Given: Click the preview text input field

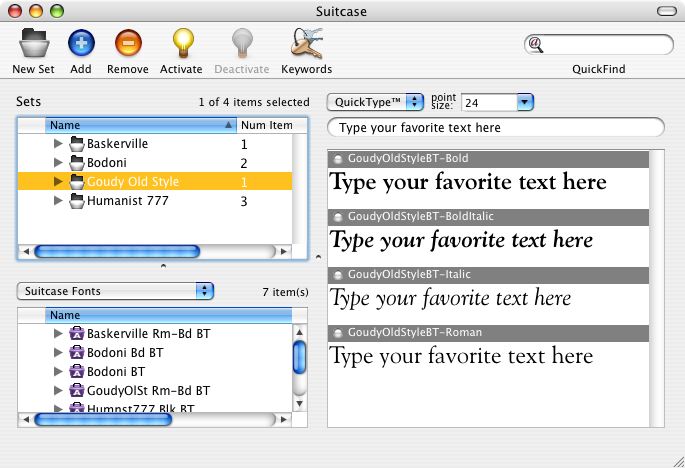Looking at the screenshot, I should click(x=496, y=128).
